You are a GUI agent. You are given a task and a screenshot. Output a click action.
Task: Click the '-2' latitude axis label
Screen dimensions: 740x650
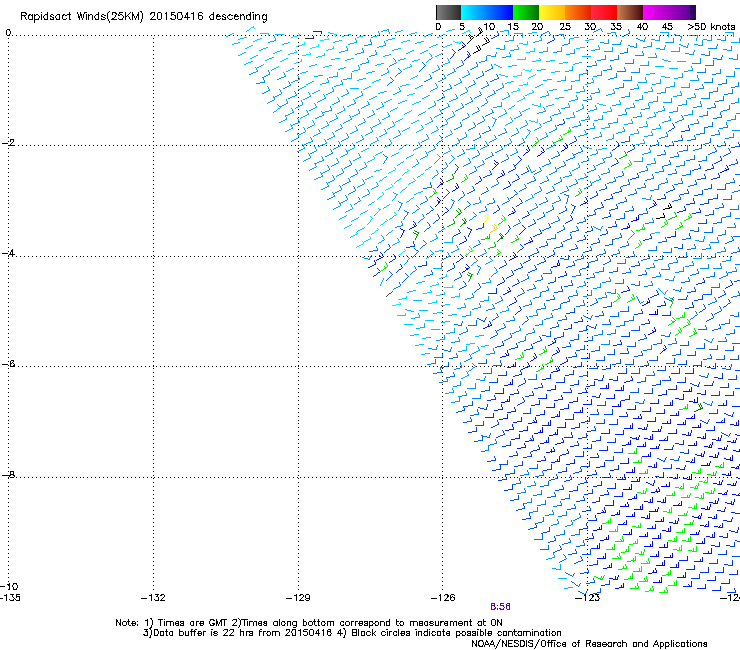(8, 143)
